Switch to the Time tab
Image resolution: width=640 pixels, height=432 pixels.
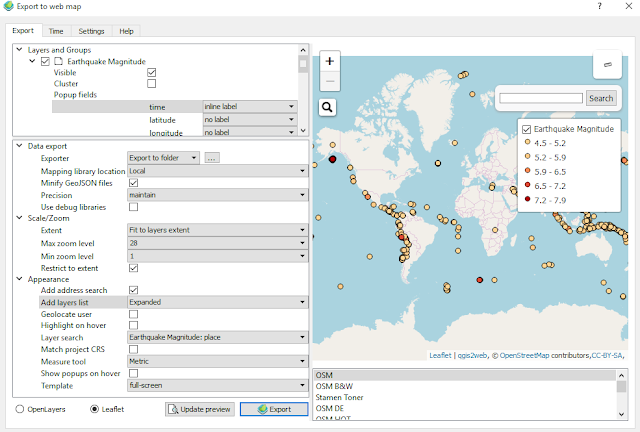point(56,31)
